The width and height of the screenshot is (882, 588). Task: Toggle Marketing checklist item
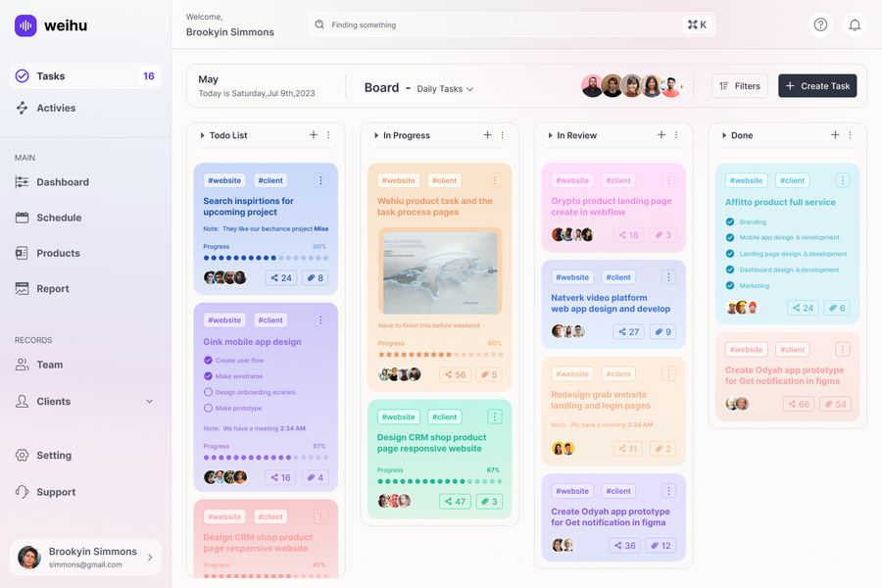click(x=729, y=285)
